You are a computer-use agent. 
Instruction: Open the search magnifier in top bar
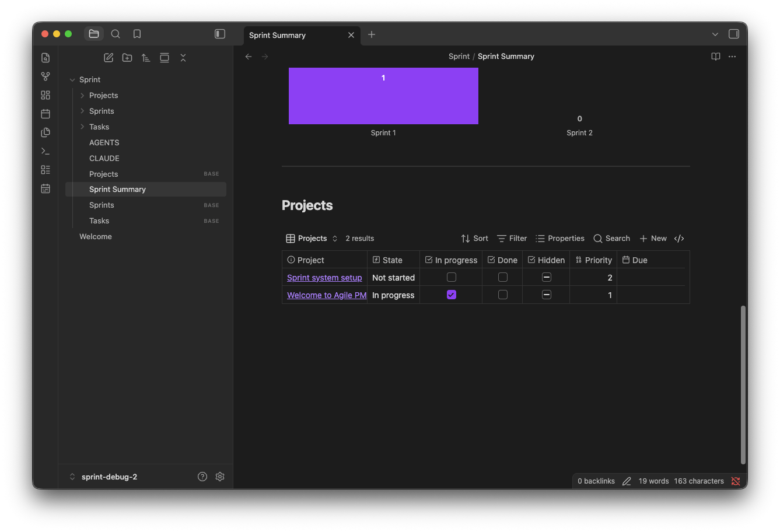[116, 34]
